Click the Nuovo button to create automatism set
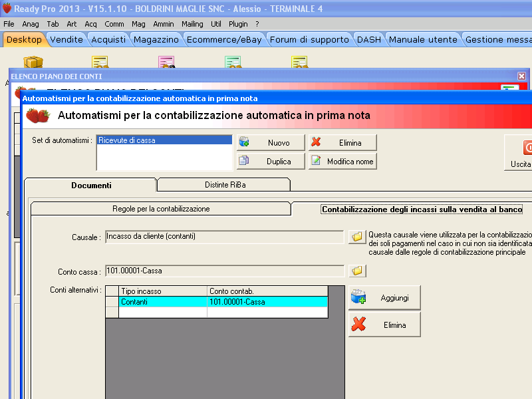Viewport: 532px width, 399px height. click(271, 142)
